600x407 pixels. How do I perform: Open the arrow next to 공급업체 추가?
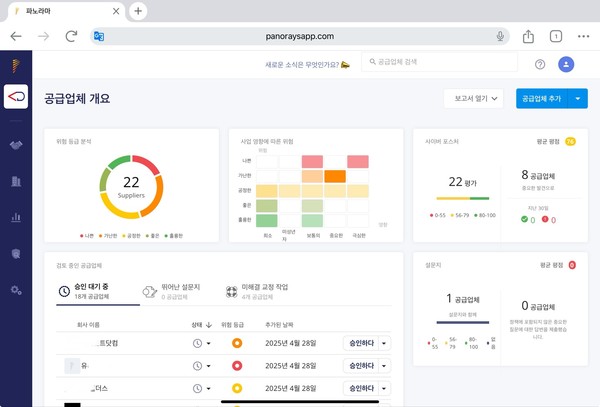tap(579, 98)
